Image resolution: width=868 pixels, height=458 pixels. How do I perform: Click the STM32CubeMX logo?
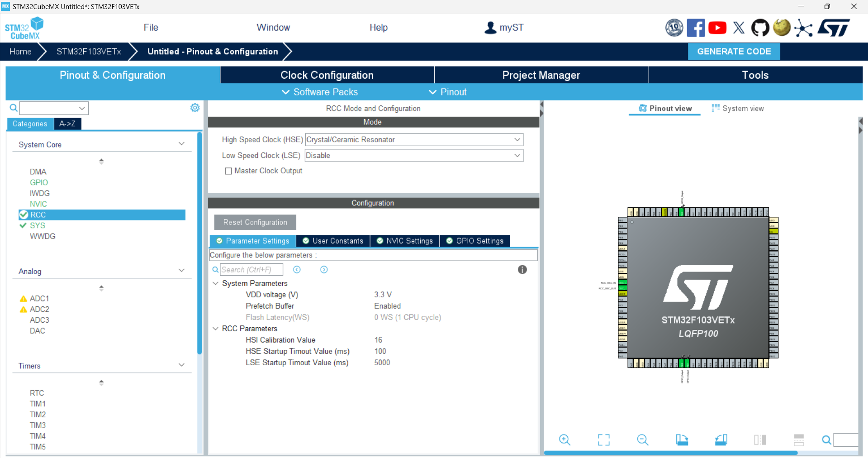pos(24,28)
